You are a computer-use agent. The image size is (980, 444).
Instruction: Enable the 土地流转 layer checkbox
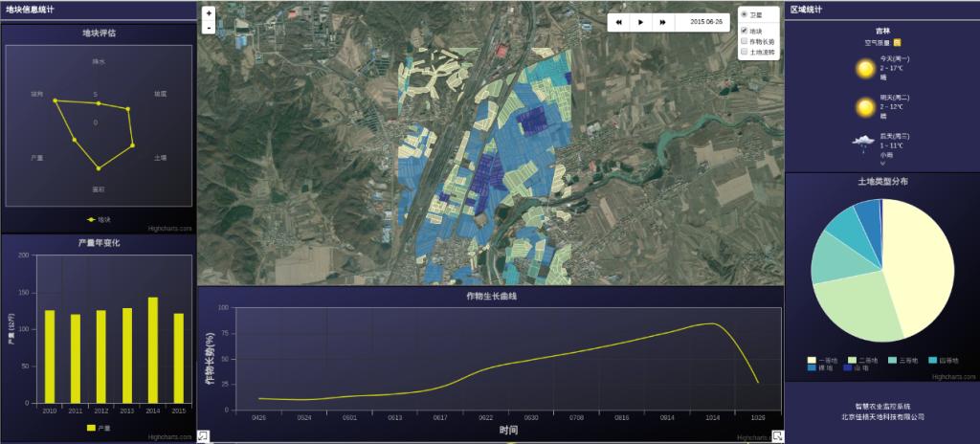click(x=745, y=53)
